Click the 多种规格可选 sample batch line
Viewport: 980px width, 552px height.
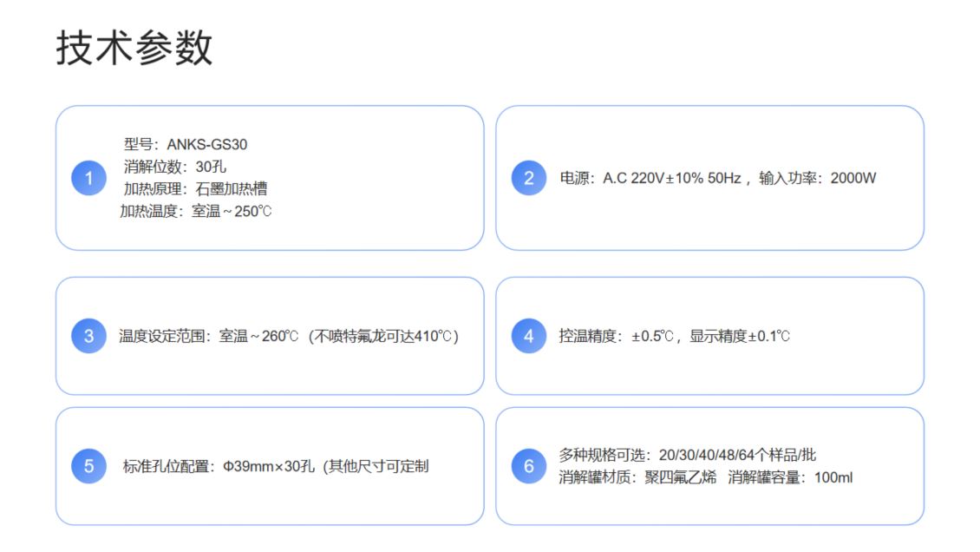pyautogui.click(x=687, y=455)
